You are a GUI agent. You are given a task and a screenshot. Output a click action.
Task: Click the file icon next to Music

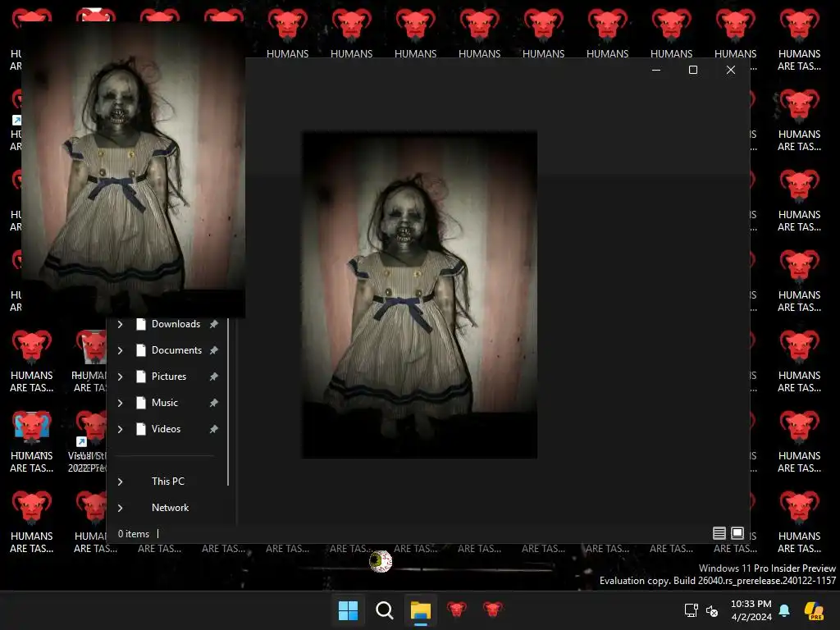(x=141, y=403)
